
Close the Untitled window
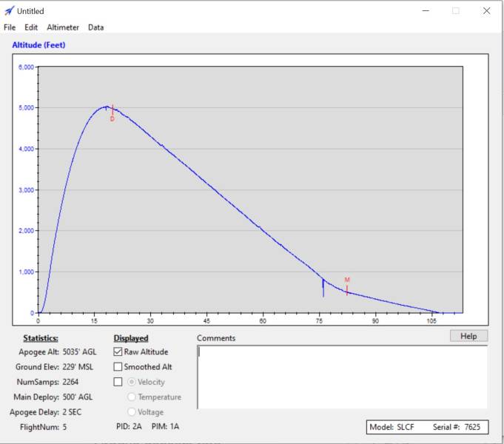click(x=486, y=11)
